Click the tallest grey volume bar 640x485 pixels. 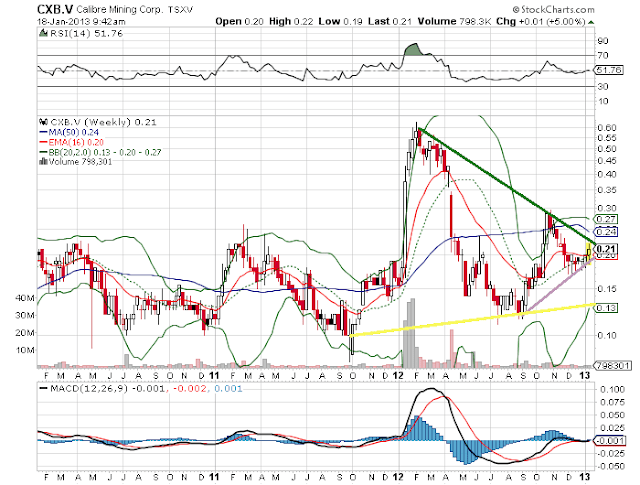coord(413,333)
